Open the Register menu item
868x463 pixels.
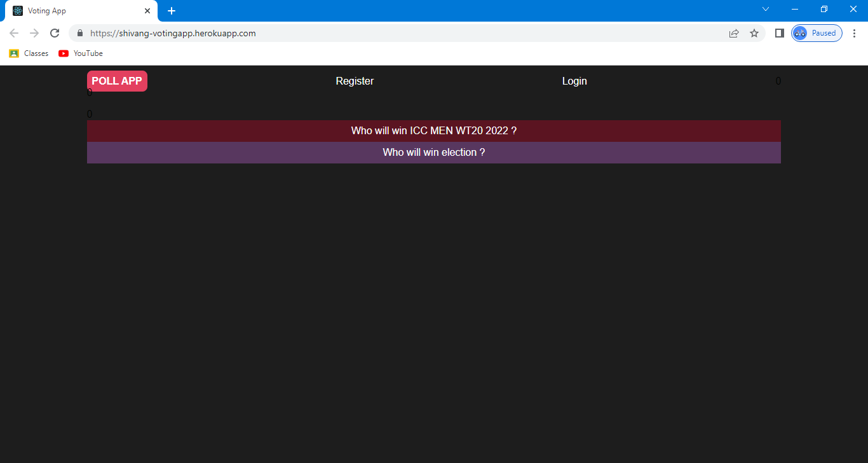point(355,81)
